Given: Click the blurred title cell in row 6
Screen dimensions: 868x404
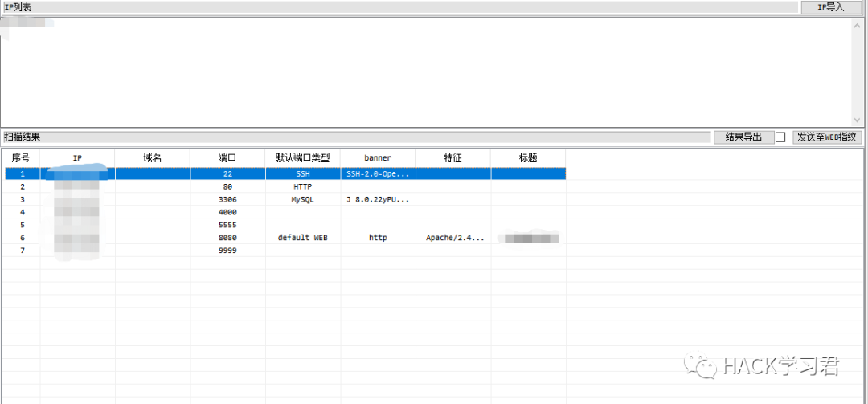Looking at the screenshot, I should (x=528, y=238).
